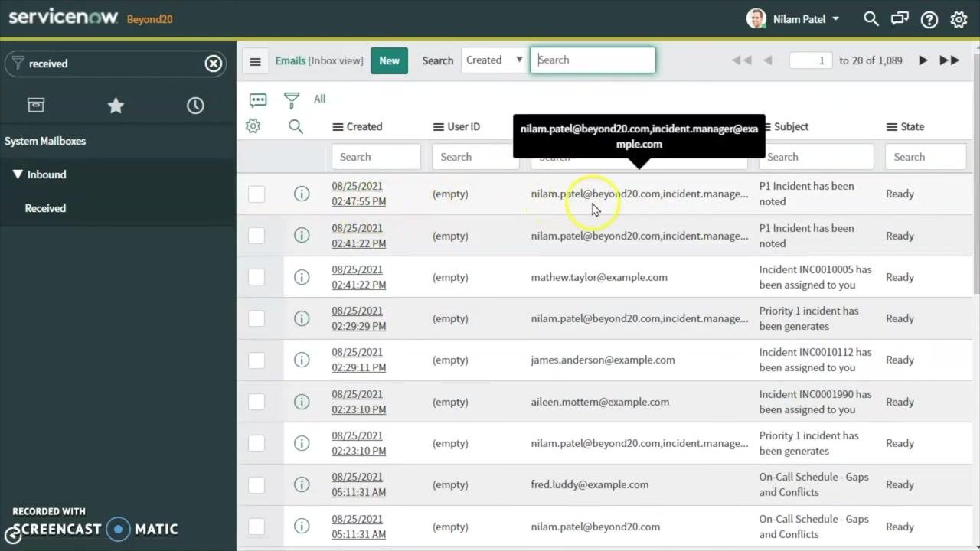This screenshot has width=980, height=551.
Task: Go to next page arrow
Action: 923,60
